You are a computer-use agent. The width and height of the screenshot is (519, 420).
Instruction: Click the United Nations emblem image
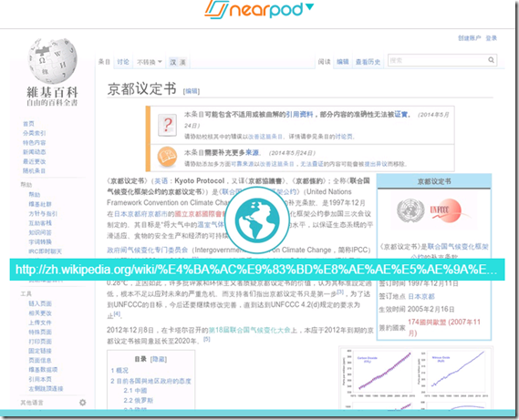(410, 210)
